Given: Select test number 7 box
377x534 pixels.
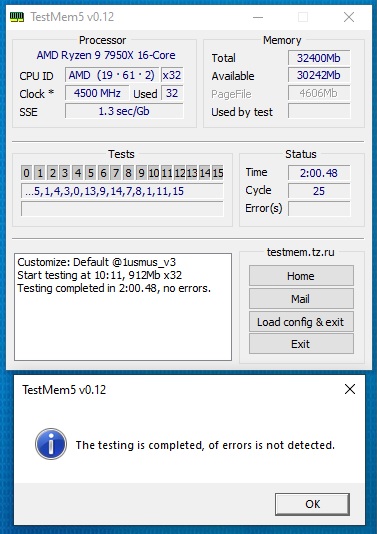Looking at the screenshot, I should [x=116, y=173].
